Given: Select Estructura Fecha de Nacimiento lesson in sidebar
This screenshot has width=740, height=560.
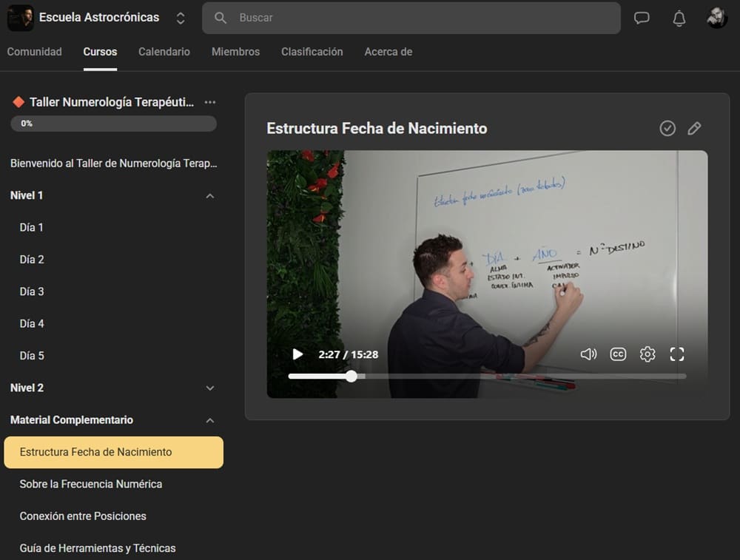Looking at the screenshot, I should pos(114,452).
